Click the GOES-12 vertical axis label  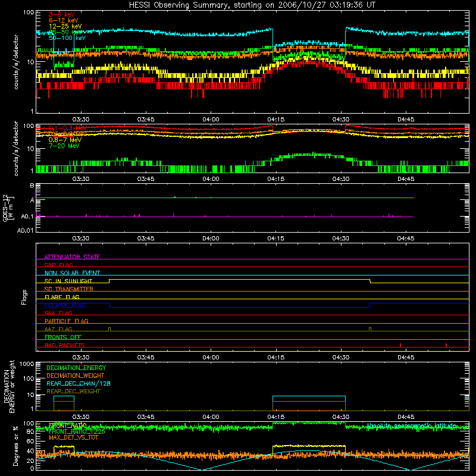tap(8, 208)
